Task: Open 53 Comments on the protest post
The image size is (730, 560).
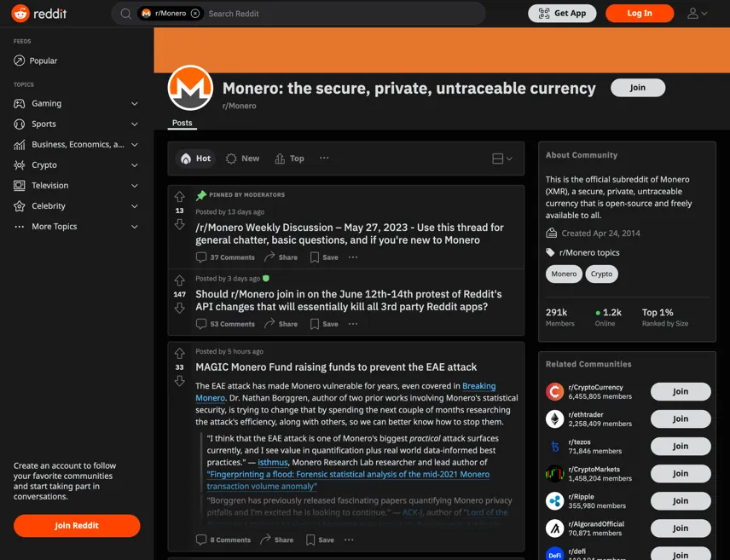Action: coord(225,324)
